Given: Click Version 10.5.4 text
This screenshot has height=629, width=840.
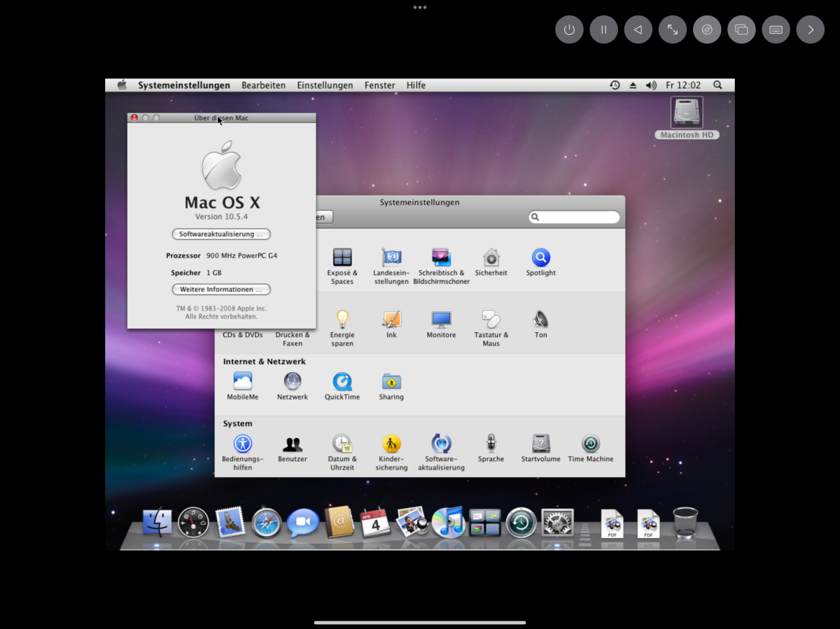Looking at the screenshot, I should 221,217.
